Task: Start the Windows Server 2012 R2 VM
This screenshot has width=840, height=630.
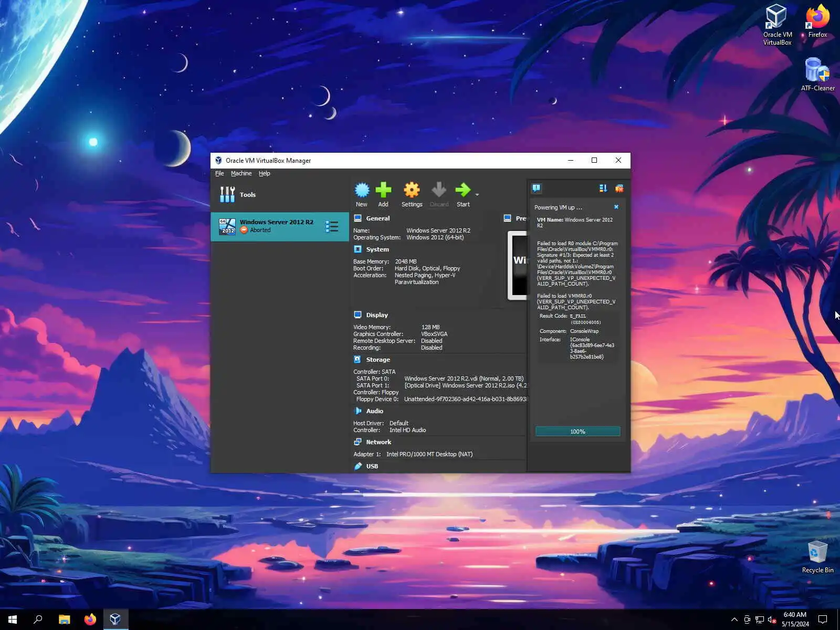Action: pyautogui.click(x=463, y=194)
